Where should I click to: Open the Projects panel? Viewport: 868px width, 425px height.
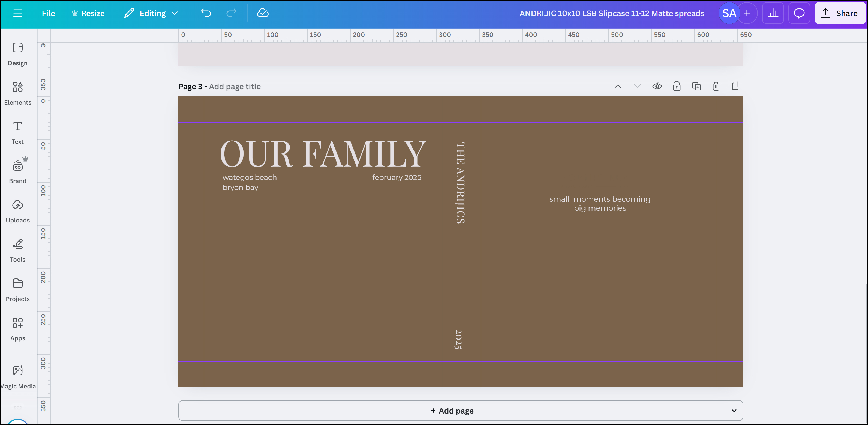(17, 290)
